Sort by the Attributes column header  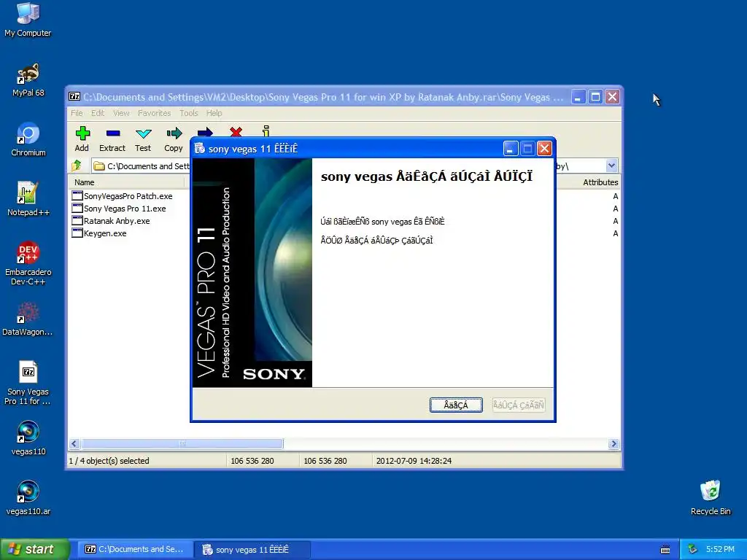tap(600, 182)
